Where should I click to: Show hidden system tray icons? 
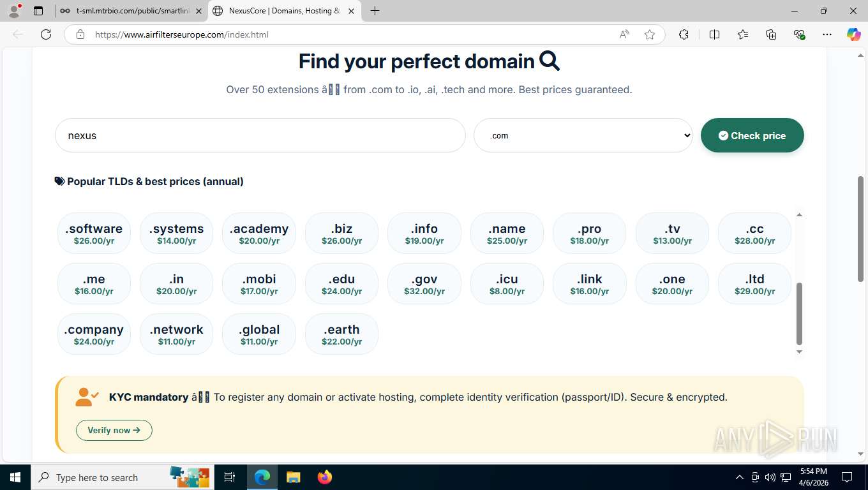[x=740, y=477]
